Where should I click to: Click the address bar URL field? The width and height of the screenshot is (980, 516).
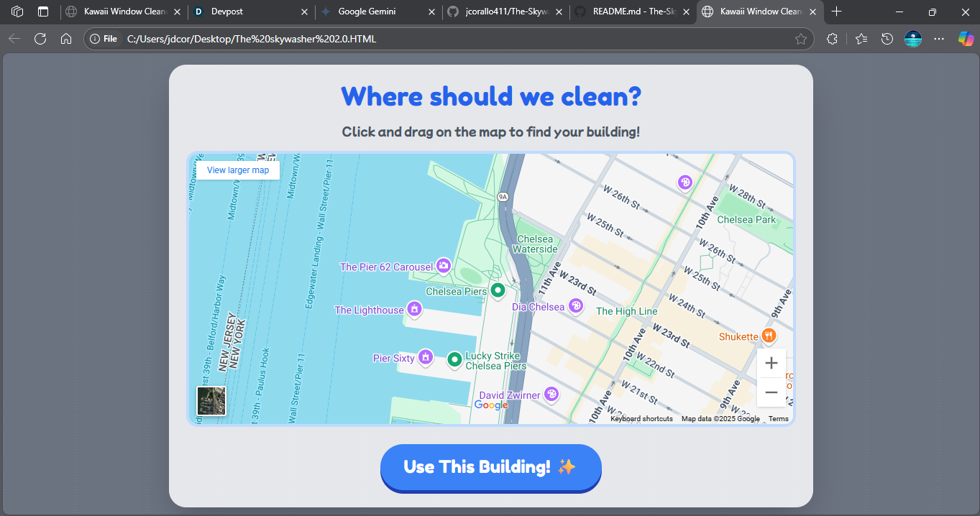coord(449,39)
